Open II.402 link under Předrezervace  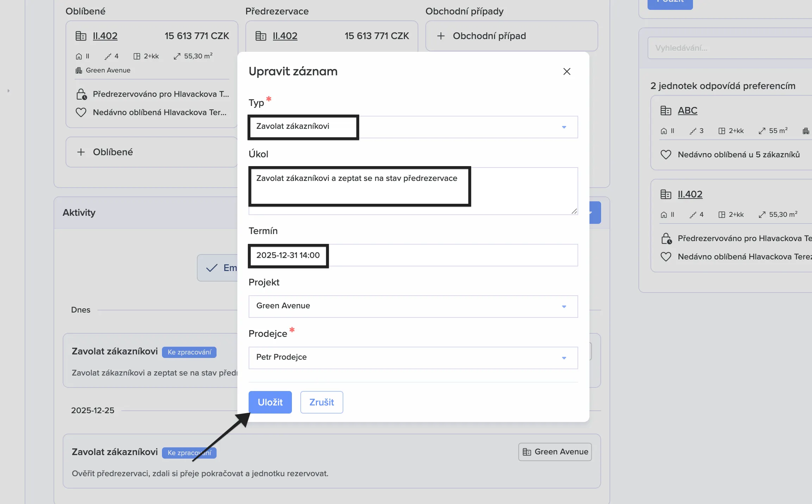pos(285,36)
